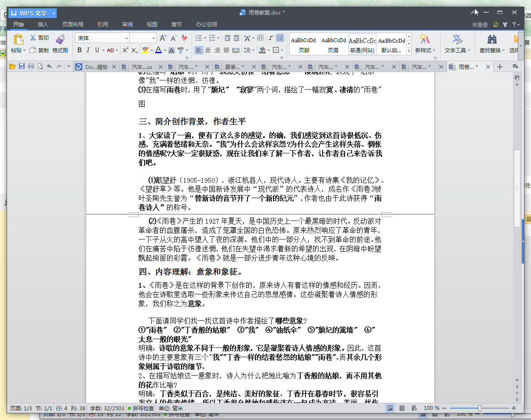Open the 插入 ribbon tab

click(x=43, y=25)
